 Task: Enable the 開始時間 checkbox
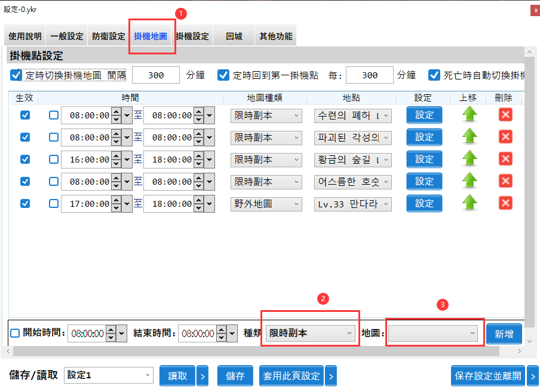(16, 333)
